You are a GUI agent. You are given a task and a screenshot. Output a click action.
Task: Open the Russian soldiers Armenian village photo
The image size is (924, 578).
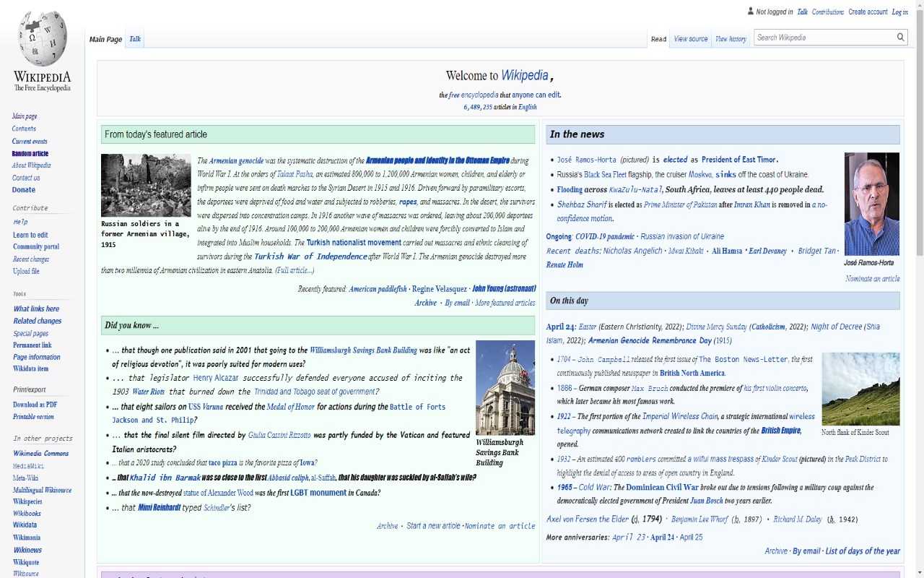coord(146,185)
